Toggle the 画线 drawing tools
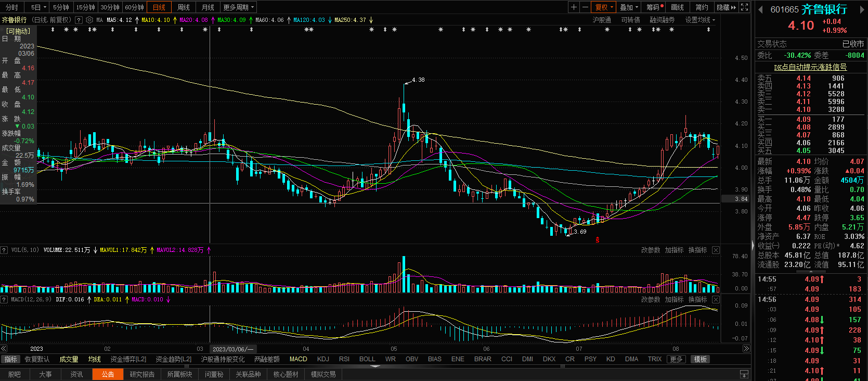 click(x=677, y=7)
